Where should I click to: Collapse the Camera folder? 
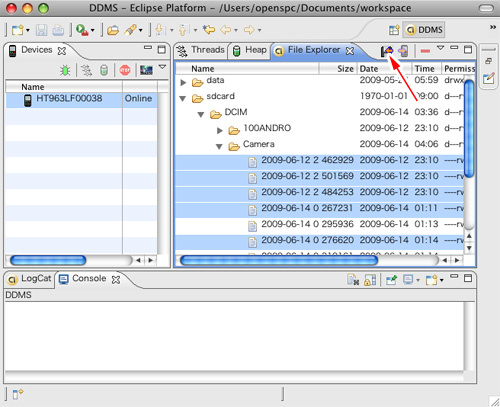click(219, 147)
